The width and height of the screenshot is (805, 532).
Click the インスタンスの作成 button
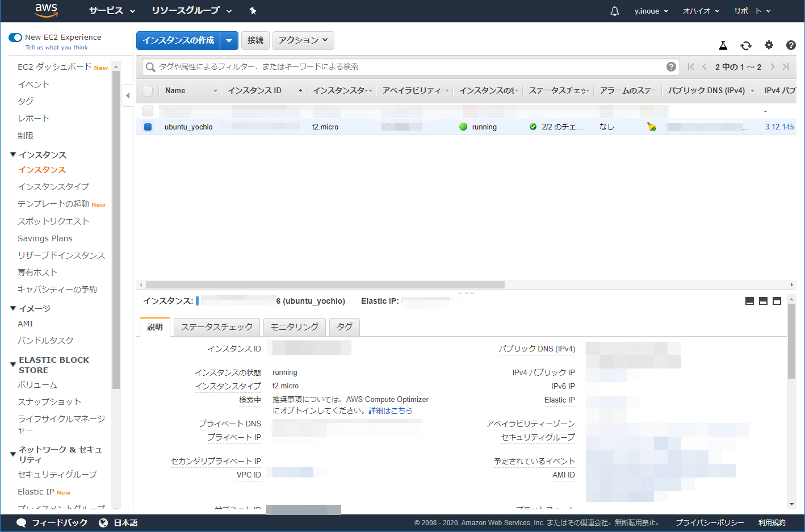(178, 40)
